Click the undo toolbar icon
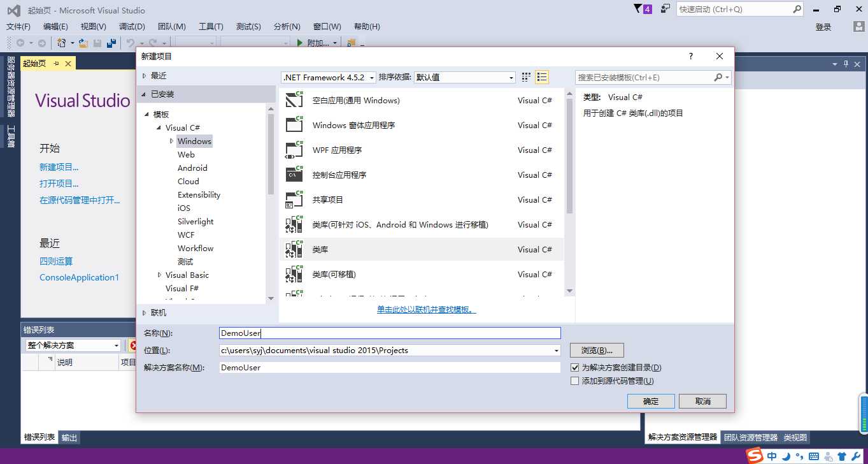Viewport: 868px width, 464px height. (131, 43)
